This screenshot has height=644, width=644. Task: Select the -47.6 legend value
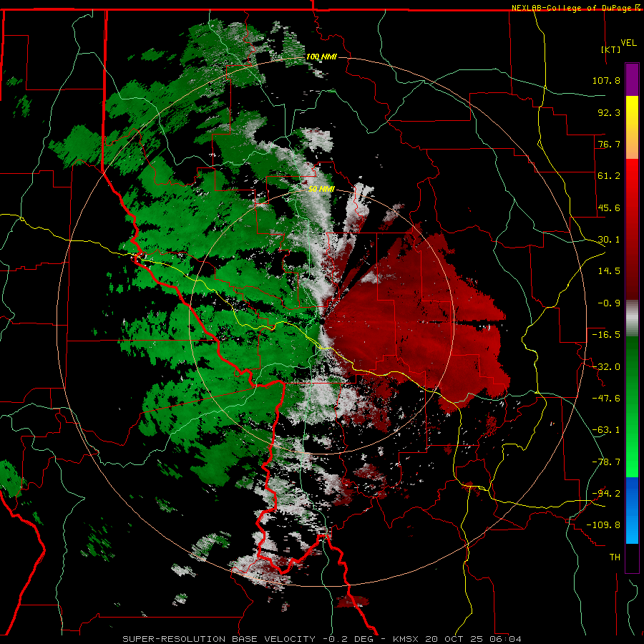606,399
